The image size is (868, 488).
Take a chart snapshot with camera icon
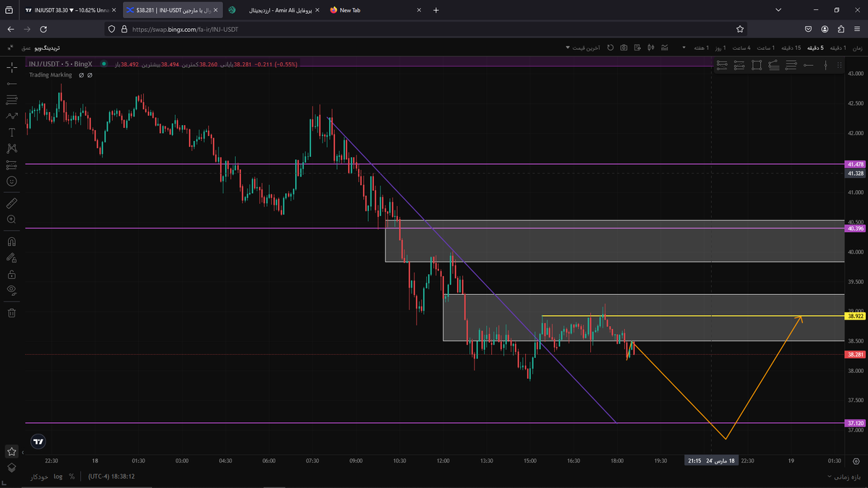[x=624, y=48]
